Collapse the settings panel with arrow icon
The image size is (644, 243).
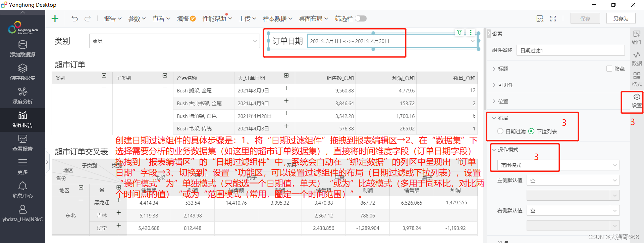pos(488,33)
